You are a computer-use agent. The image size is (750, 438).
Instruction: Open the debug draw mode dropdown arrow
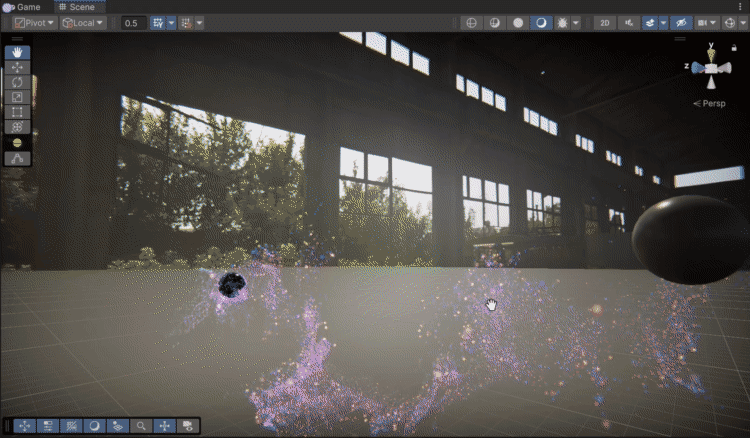pos(576,22)
